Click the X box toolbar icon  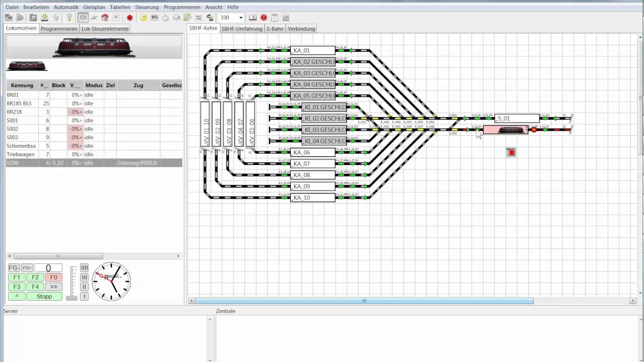pyautogui.click(x=116, y=18)
